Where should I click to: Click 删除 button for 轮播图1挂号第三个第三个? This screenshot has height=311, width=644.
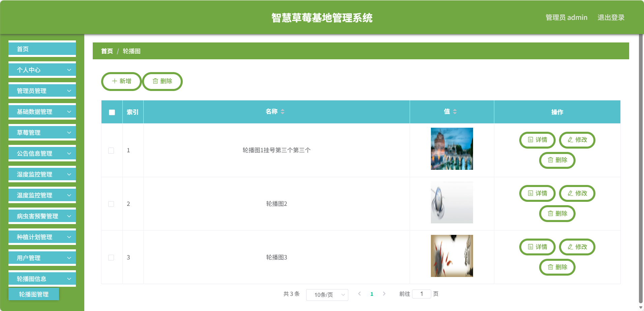click(557, 160)
